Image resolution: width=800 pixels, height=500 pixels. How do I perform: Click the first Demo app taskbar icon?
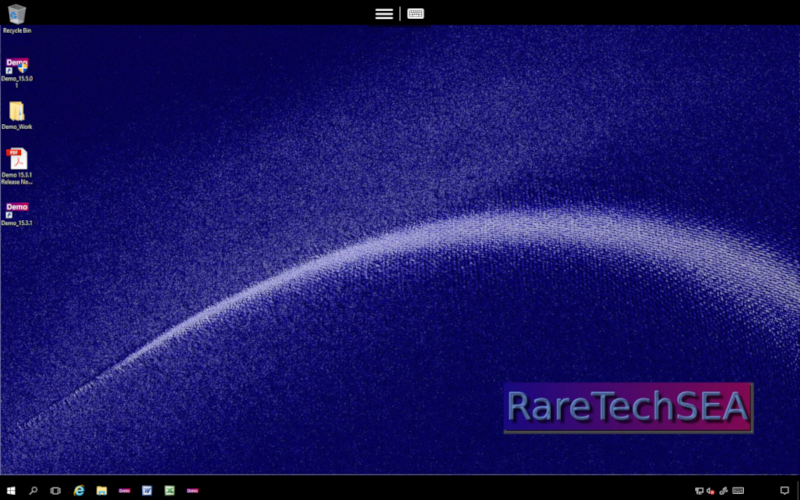tap(125, 490)
